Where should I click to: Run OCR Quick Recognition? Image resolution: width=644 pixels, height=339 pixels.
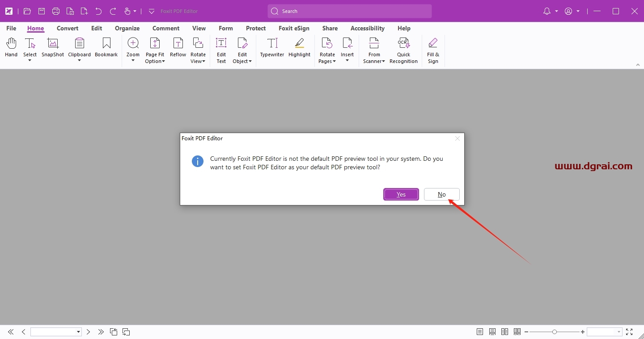point(403,50)
